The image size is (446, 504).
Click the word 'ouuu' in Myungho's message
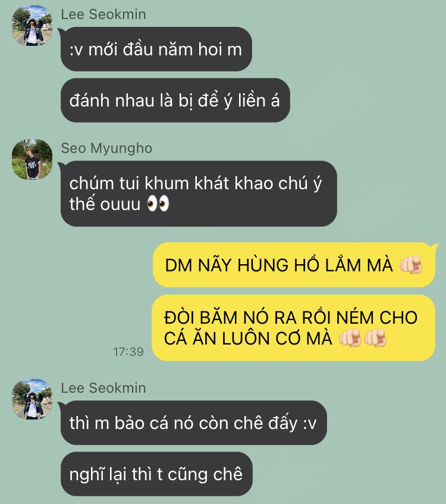(121, 205)
